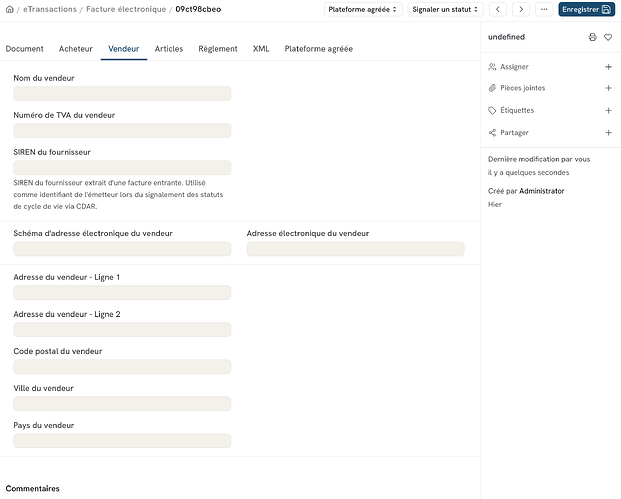The height and width of the screenshot is (499, 621).
Task: Add an assignee with the Assigner plus
Action: (x=609, y=67)
